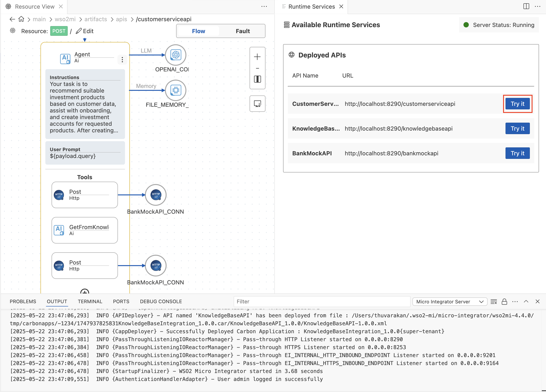Screen dimensions: 546x392
Task: Zoom out the flow diagram
Action: pos(257,68)
